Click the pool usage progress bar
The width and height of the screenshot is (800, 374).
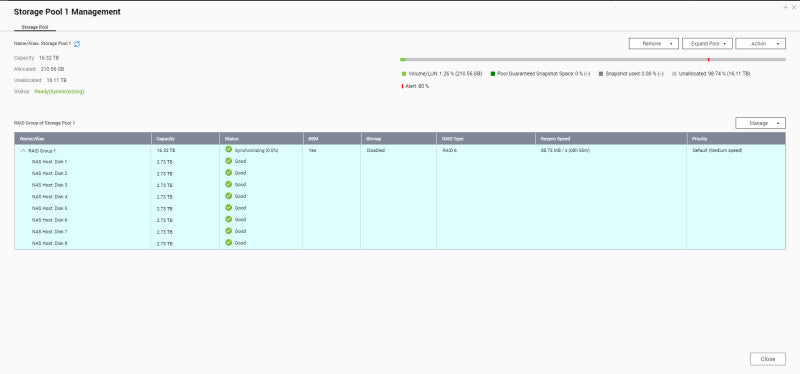pos(593,60)
